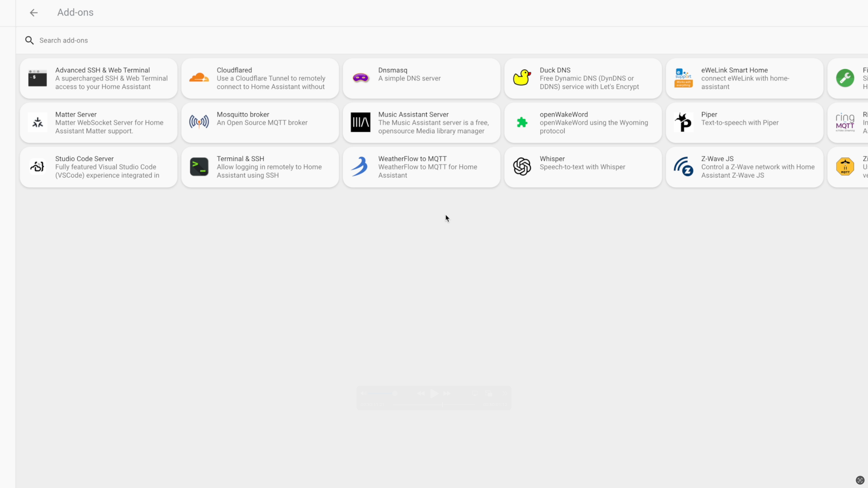Click 'Free Dynamic DNS' description text
Image resolution: width=868 pixels, height=488 pixels.
[x=589, y=83]
